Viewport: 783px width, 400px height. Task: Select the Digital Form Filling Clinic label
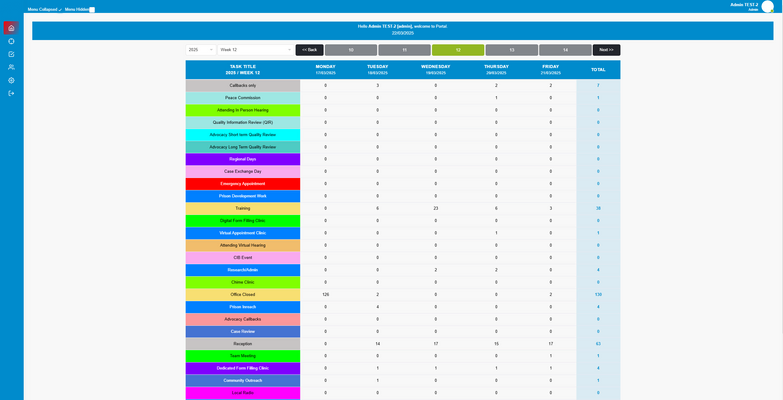coord(243,221)
